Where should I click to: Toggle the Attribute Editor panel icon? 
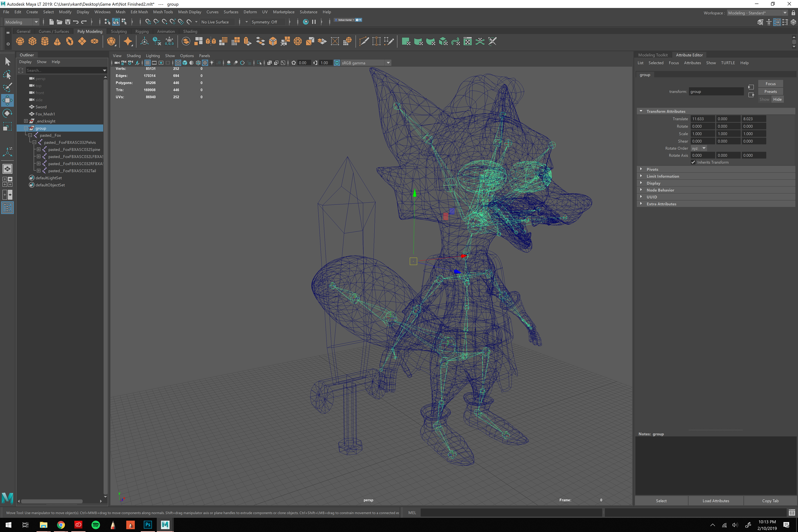pos(777,22)
